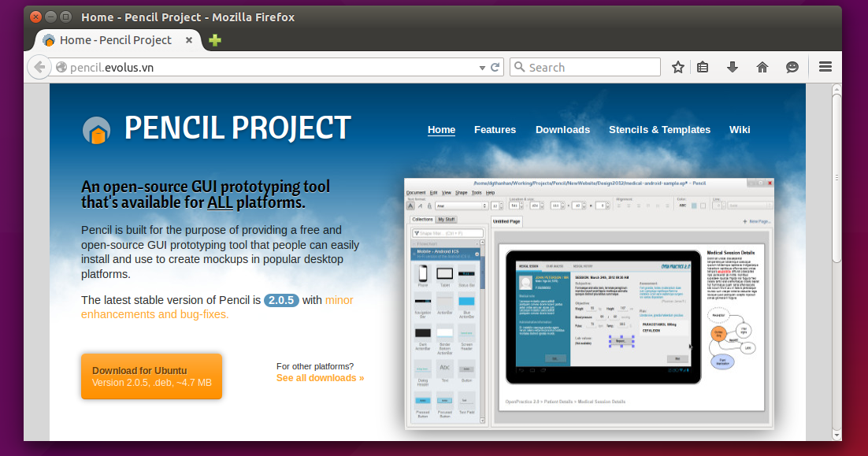Open the Downloads navigation link

coord(562,129)
